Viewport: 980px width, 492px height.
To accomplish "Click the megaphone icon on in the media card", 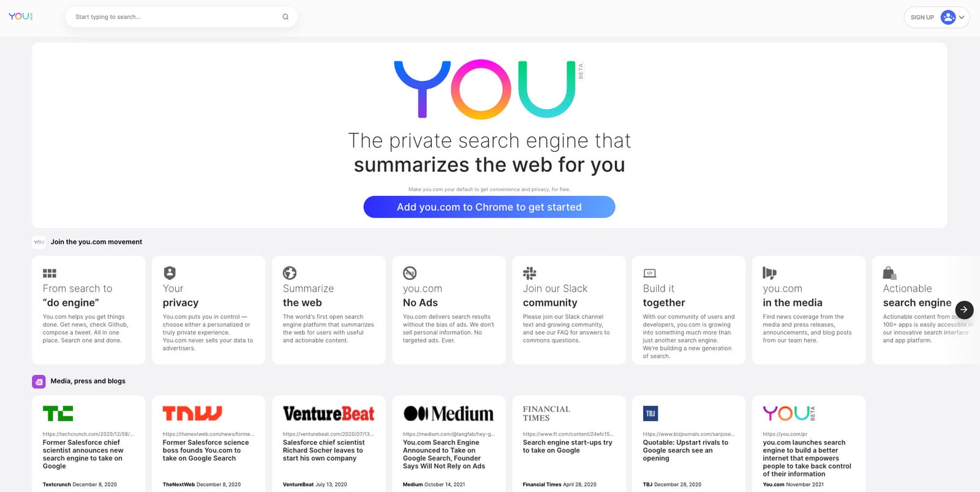I will pyautogui.click(x=769, y=273).
